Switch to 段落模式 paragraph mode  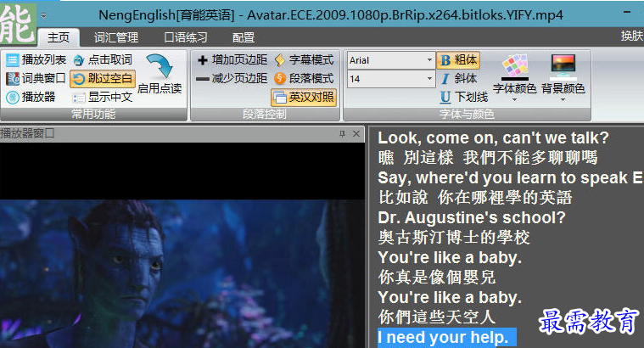pos(304,78)
